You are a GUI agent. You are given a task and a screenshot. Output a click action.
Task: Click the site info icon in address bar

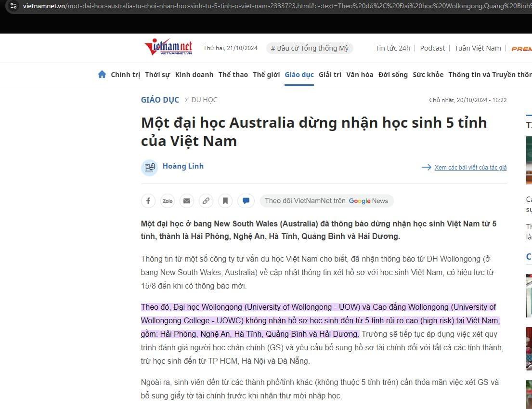[13, 6]
